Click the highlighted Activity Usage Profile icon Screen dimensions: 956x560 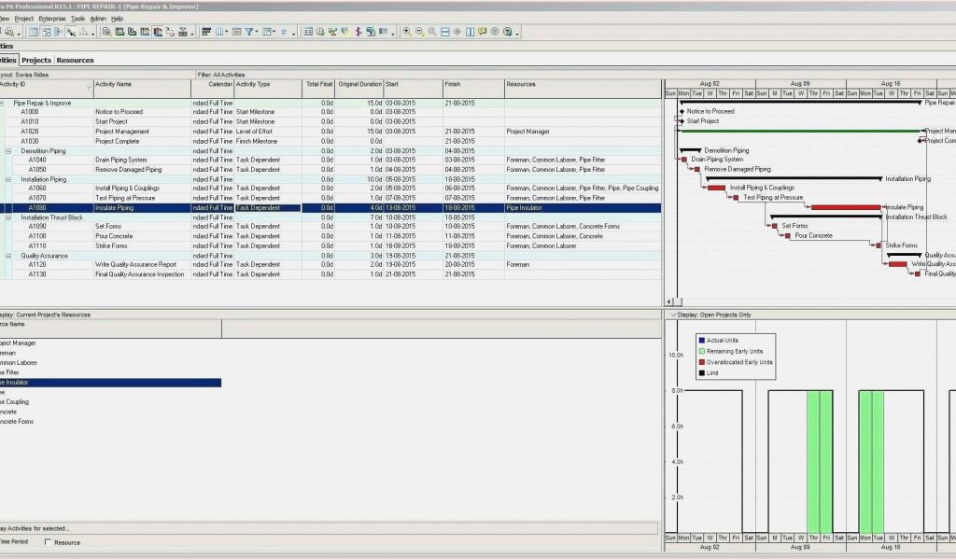[x=157, y=32]
